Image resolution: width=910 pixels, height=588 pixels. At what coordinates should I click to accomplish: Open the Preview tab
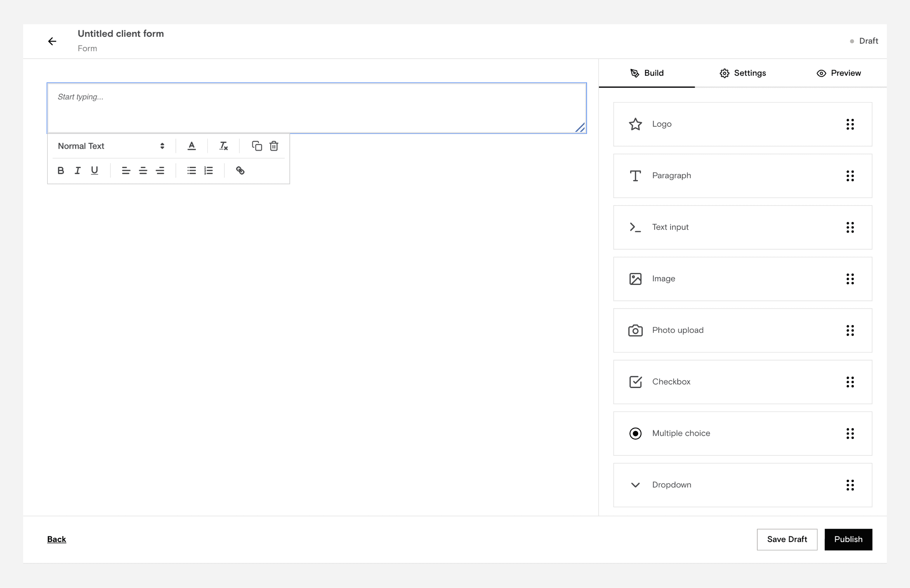839,73
